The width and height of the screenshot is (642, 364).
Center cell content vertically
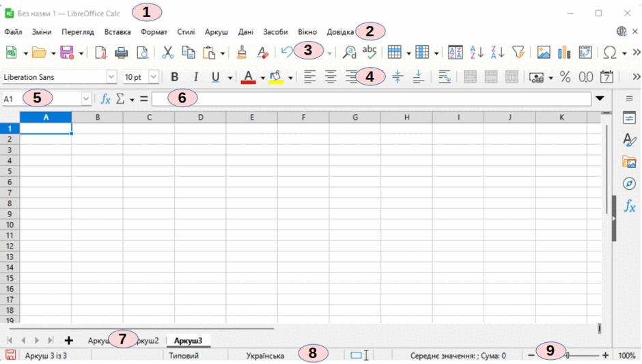(x=397, y=77)
